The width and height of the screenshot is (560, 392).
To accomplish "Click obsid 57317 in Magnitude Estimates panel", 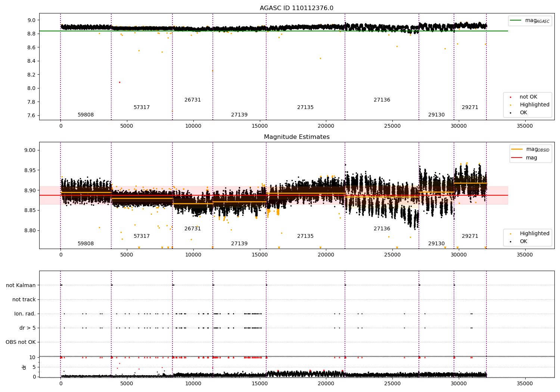I will pyautogui.click(x=142, y=236).
